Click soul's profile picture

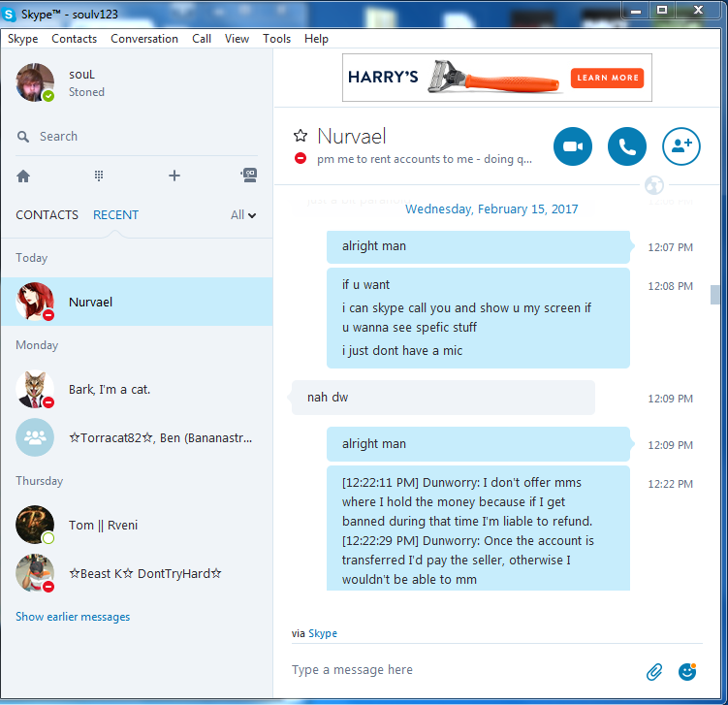pos(35,82)
